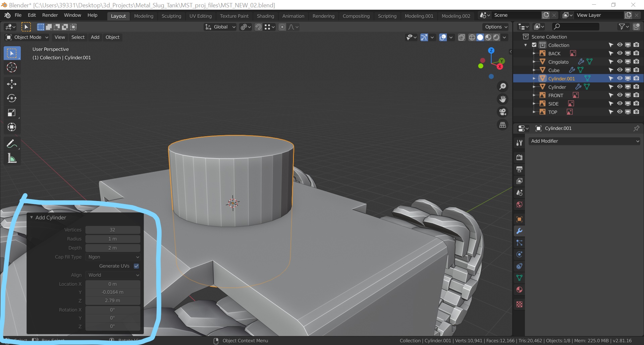
Task: Open the Particles properties tab
Action: 519,243
